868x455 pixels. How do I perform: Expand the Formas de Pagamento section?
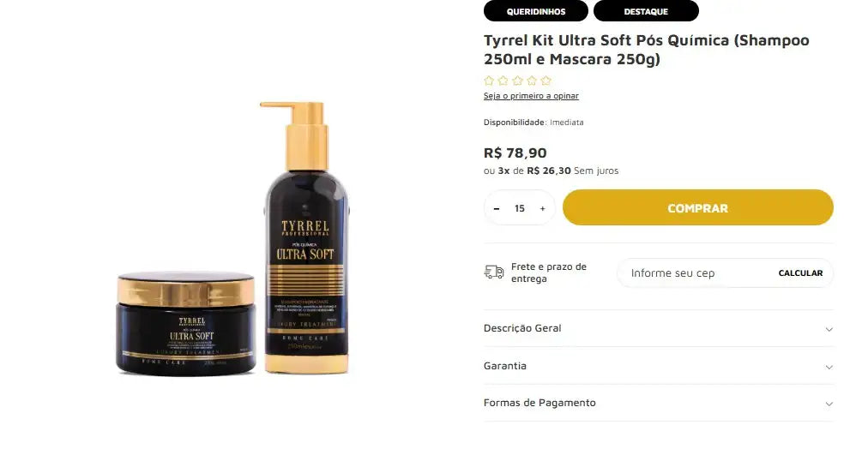pyautogui.click(x=658, y=403)
